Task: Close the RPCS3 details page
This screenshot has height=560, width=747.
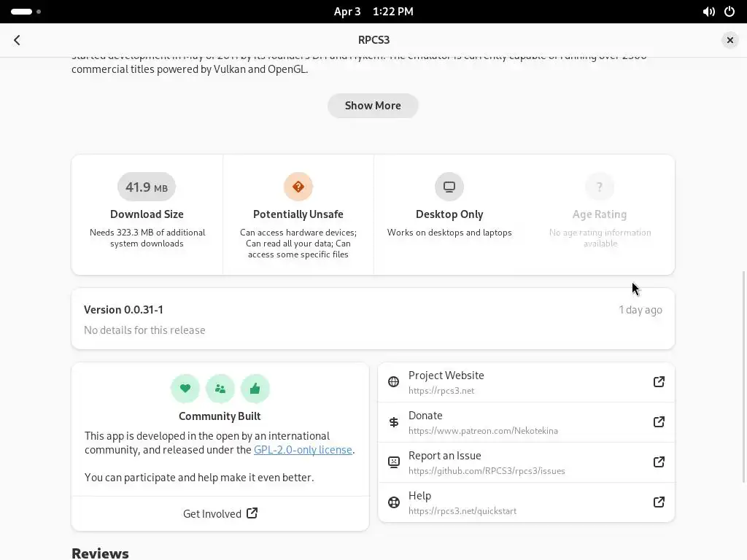Action: point(729,40)
